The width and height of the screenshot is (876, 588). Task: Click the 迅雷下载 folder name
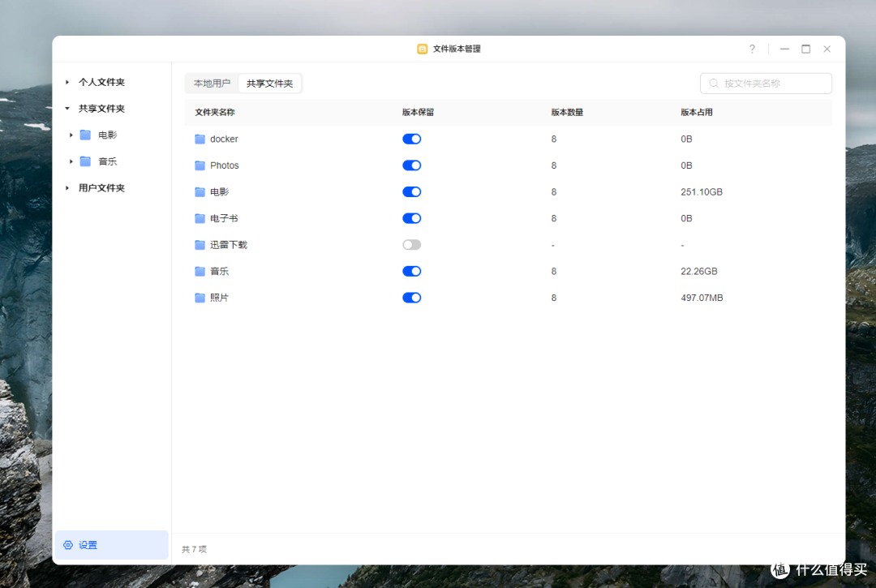coord(229,245)
